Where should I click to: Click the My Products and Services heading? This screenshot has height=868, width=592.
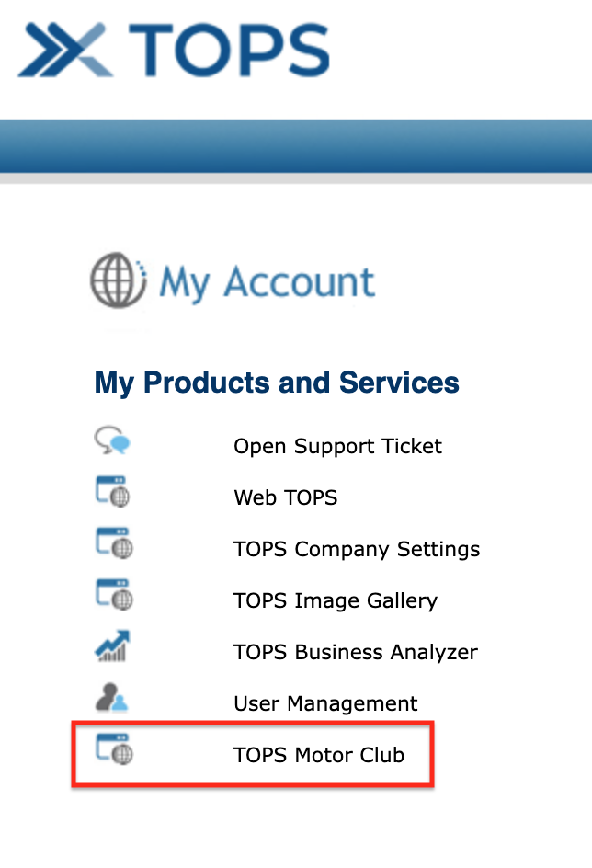(x=277, y=383)
